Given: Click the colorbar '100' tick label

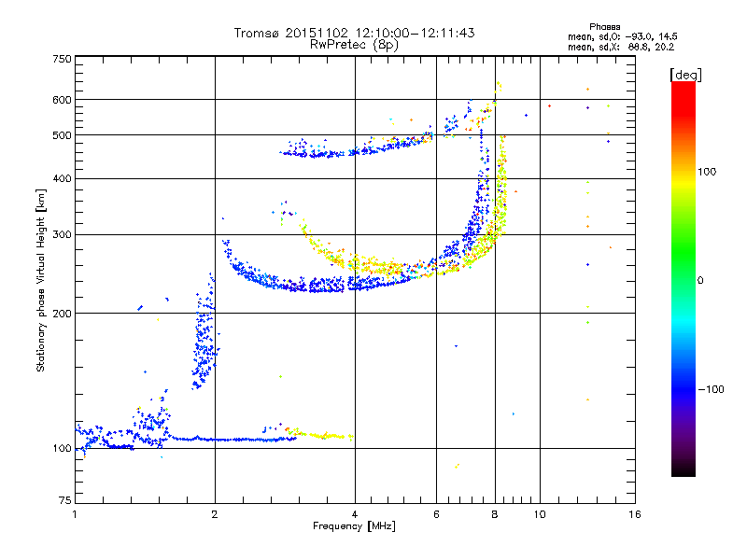Looking at the screenshot, I should 707,172.
